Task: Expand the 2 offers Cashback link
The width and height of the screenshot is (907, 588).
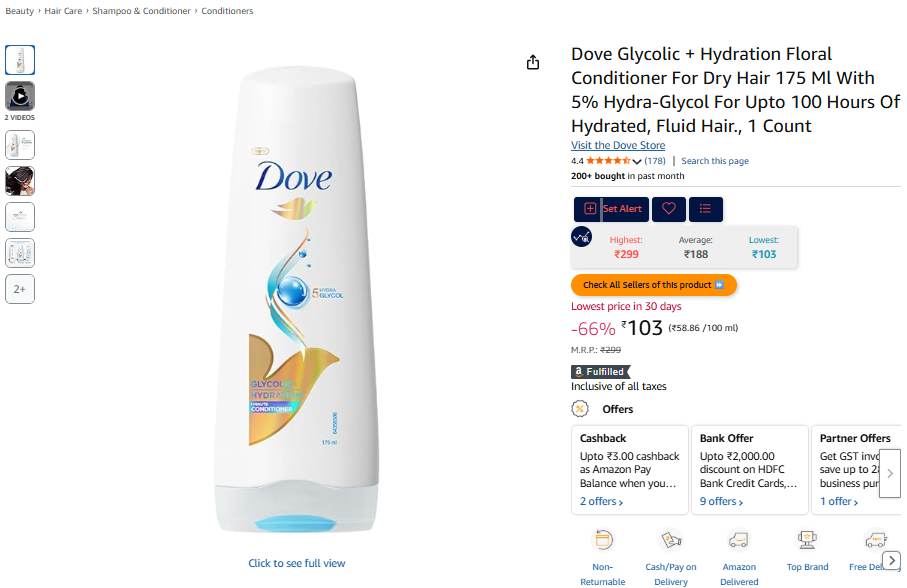Action: point(601,502)
